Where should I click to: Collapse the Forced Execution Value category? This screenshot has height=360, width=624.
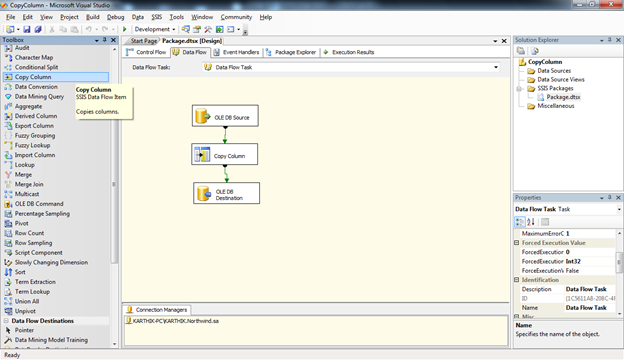517,243
